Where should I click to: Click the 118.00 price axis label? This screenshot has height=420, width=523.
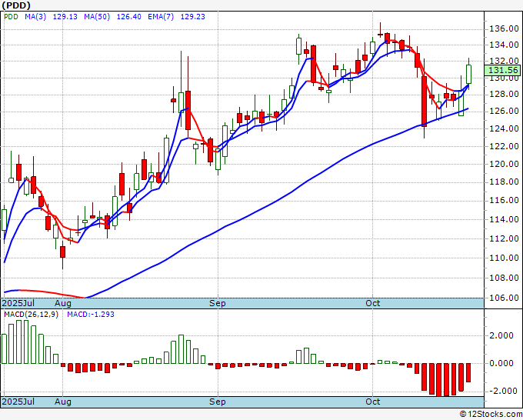tap(504, 182)
